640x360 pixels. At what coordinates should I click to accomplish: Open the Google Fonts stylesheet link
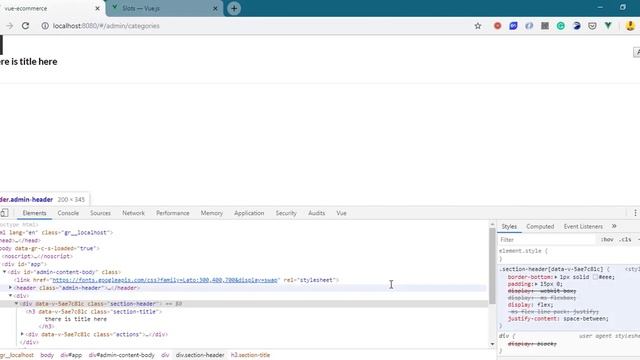[165, 280]
